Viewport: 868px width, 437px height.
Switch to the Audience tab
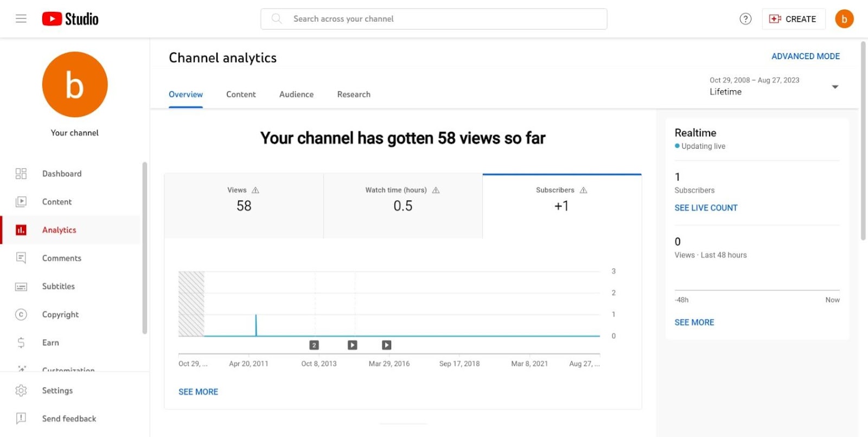click(296, 94)
